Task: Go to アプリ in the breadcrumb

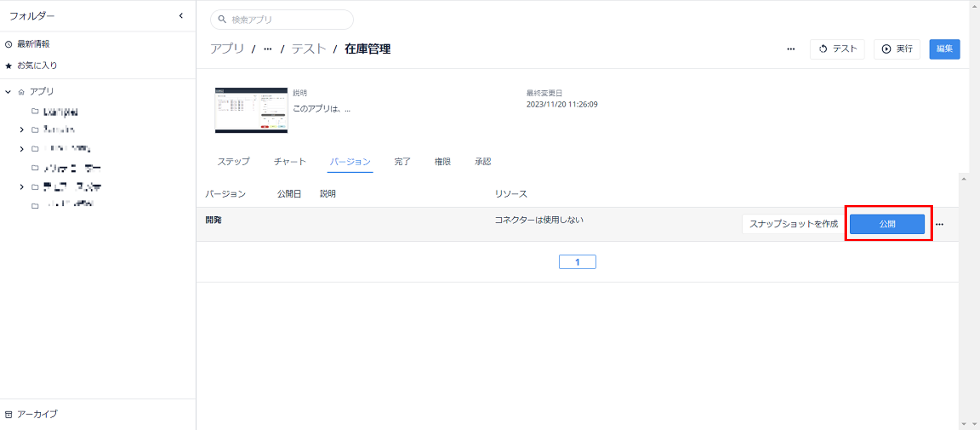Action: point(227,49)
